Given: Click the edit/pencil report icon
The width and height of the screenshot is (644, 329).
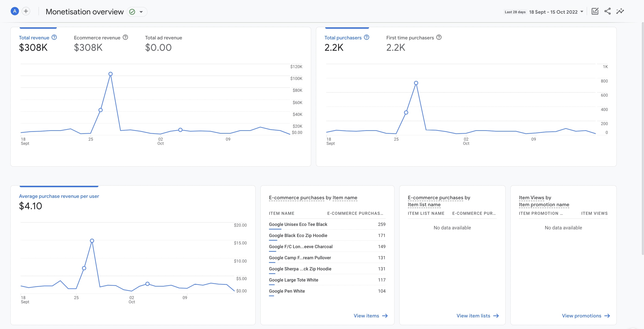Looking at the screenshot, I should (x=594, y=11).
